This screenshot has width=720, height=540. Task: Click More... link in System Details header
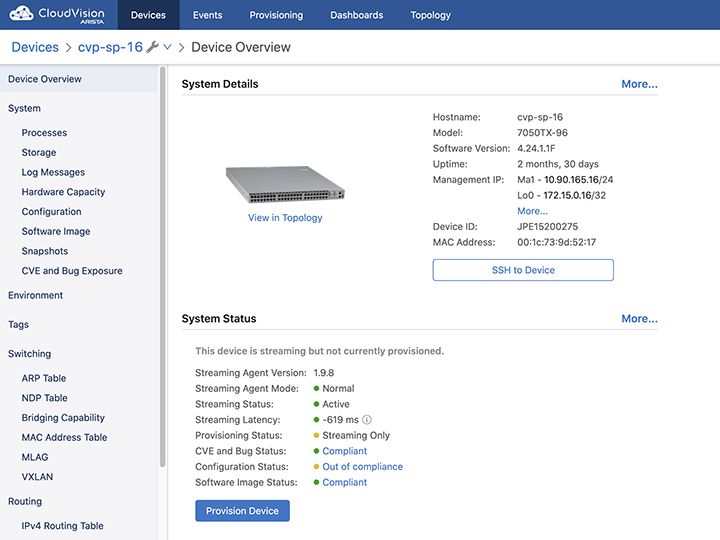pos(639,84)
